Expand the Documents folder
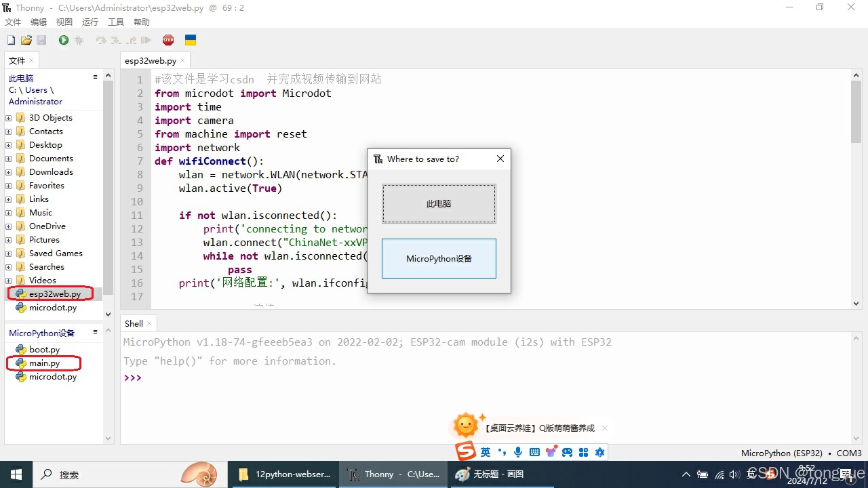Image resolution: width=868 pixels, height=488 pixels. (9, 159)
